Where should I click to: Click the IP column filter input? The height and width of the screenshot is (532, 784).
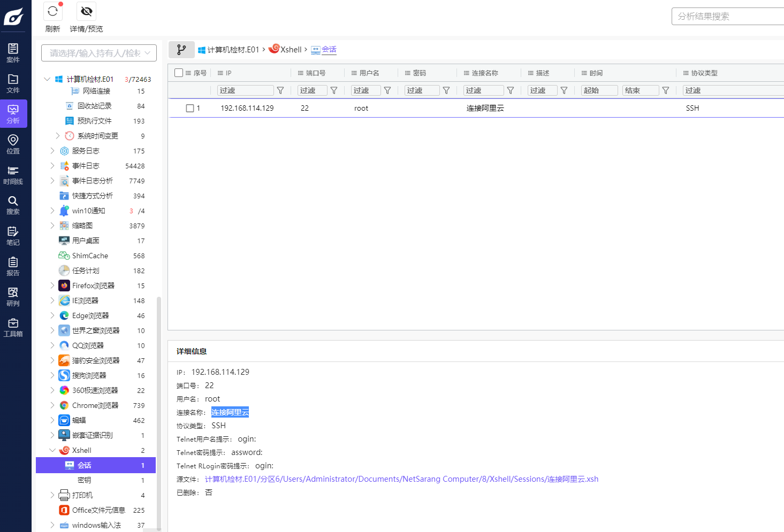pyautogui.click(x=246, y=90)
